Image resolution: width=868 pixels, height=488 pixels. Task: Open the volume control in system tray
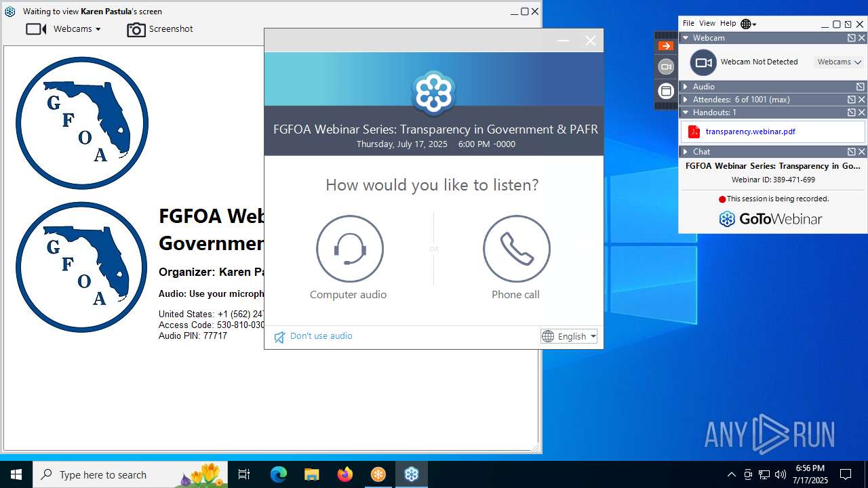(781, 474)
